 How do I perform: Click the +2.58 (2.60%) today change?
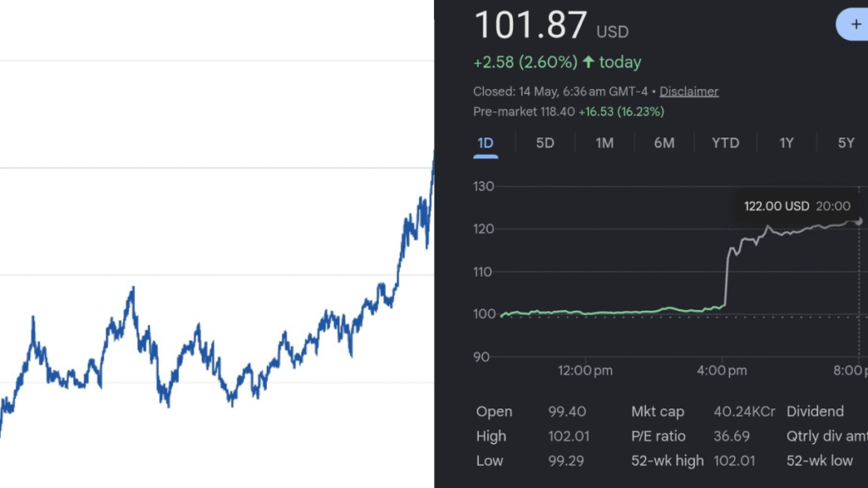pos(557,62)
